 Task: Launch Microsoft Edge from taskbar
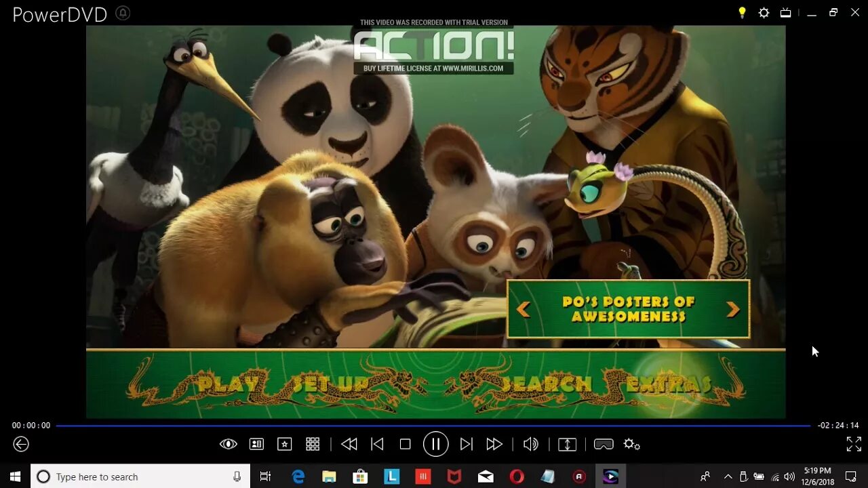click(x=298, y=476)
